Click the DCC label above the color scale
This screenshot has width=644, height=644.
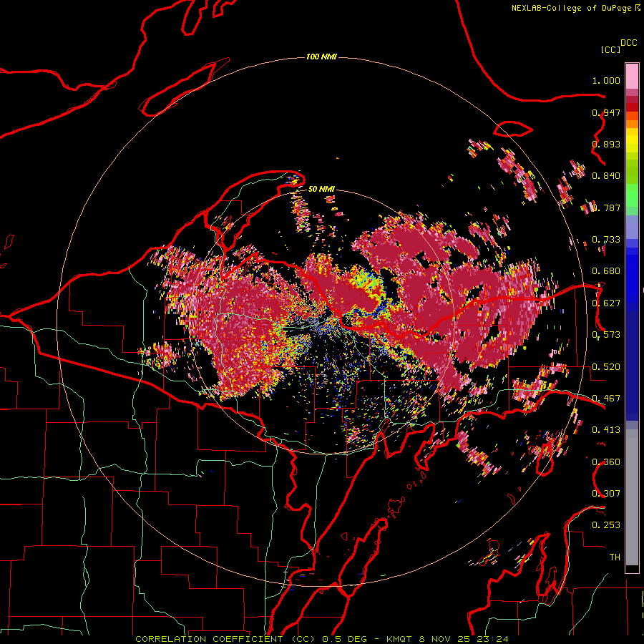coord(629,43)
